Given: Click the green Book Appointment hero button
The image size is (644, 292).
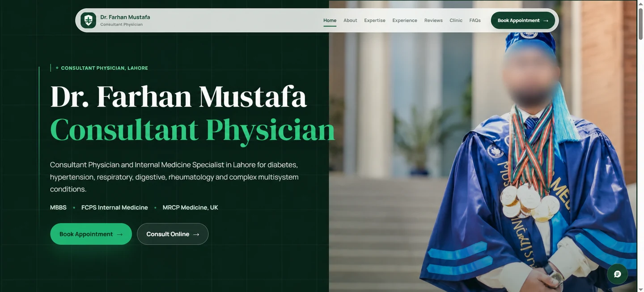Looking at the screenshot, I should pyautogui.click(x=91, y=234).
